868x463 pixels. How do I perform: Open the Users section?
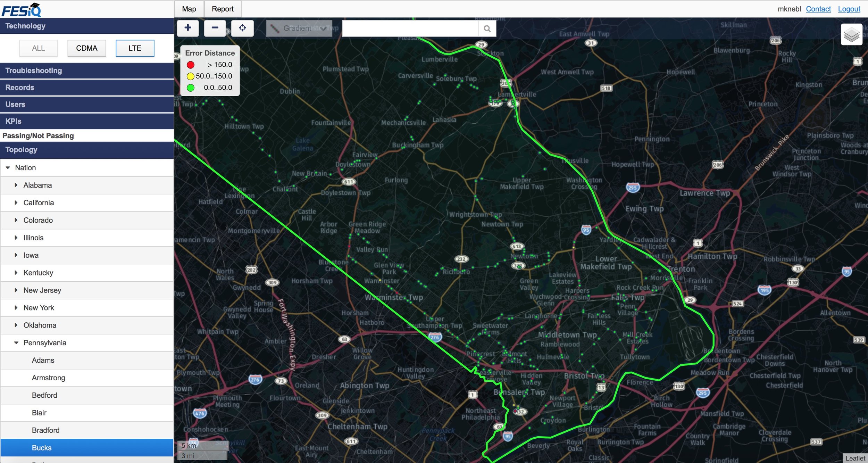point(87,104)
